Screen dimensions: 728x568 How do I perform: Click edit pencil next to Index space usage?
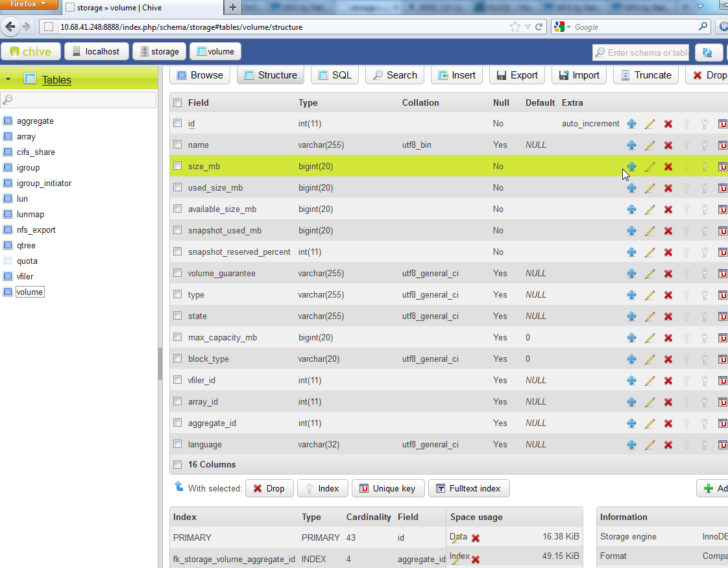pos(456,559)
